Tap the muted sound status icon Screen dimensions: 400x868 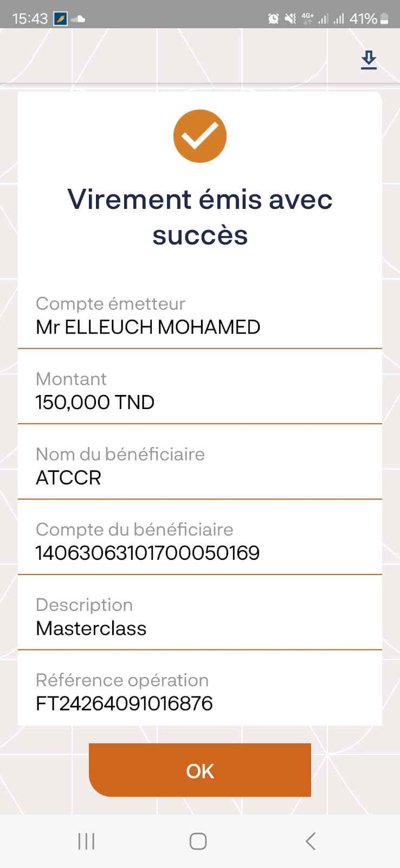tap(291, 19)
